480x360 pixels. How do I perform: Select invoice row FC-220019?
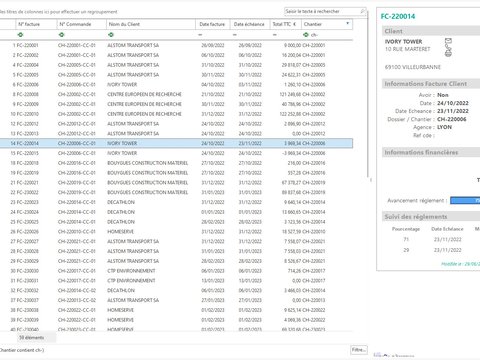(x=176, y=173)
